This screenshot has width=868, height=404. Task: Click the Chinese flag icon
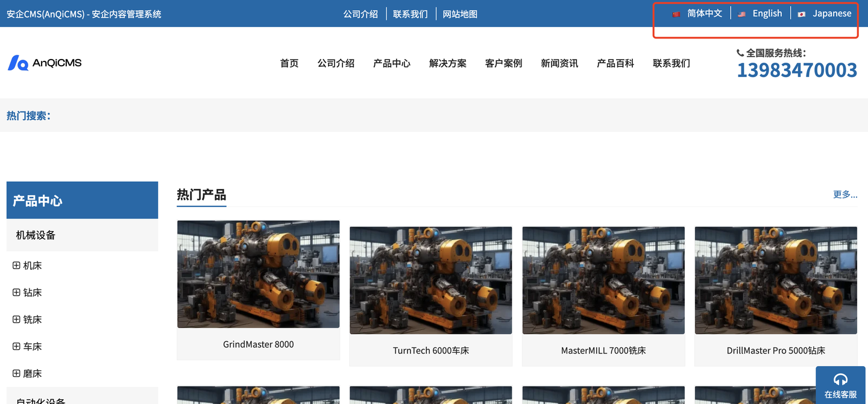pyautogui.click(x=676, y=14)
